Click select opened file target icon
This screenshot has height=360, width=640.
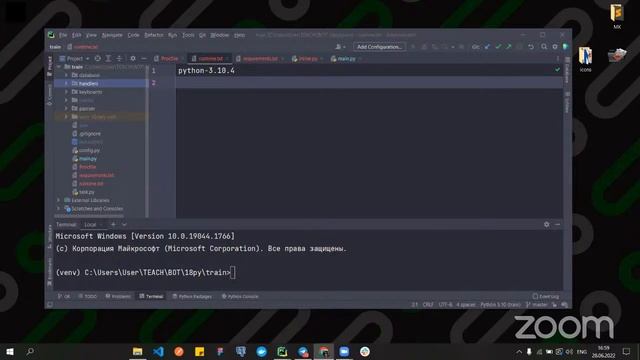pyautogui.click(x=98, y=59)
